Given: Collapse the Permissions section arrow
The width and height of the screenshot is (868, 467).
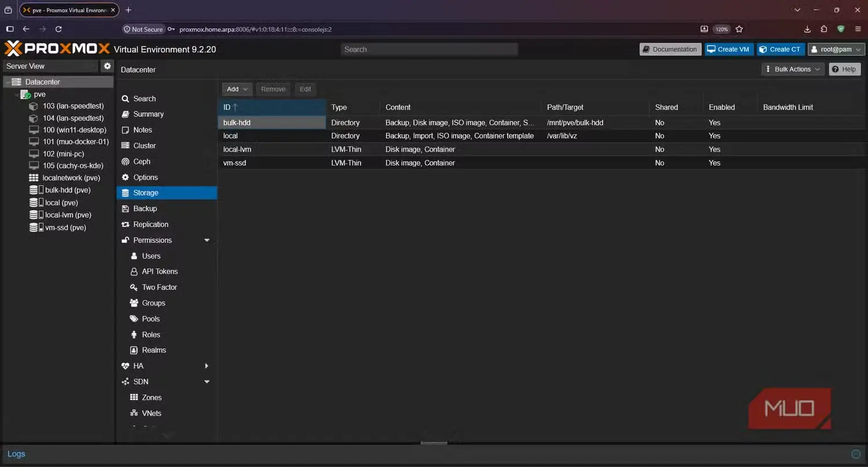Looking at the screenshot, I should click(207, 240).
